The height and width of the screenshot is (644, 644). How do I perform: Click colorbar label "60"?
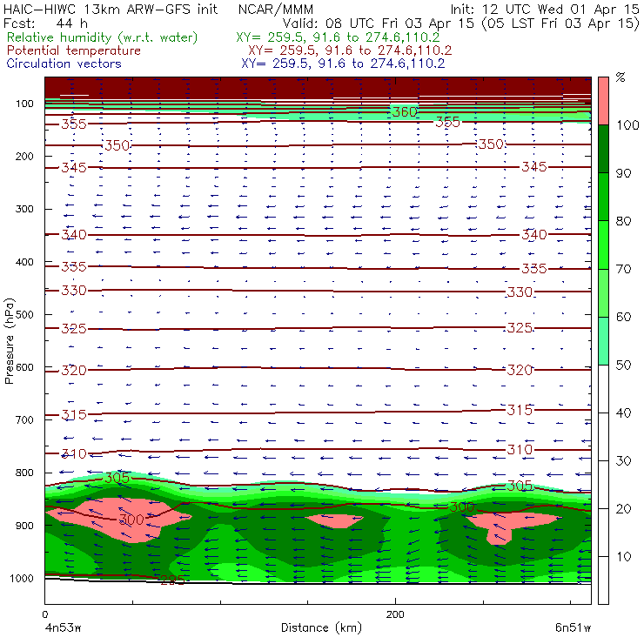(623, 317)
